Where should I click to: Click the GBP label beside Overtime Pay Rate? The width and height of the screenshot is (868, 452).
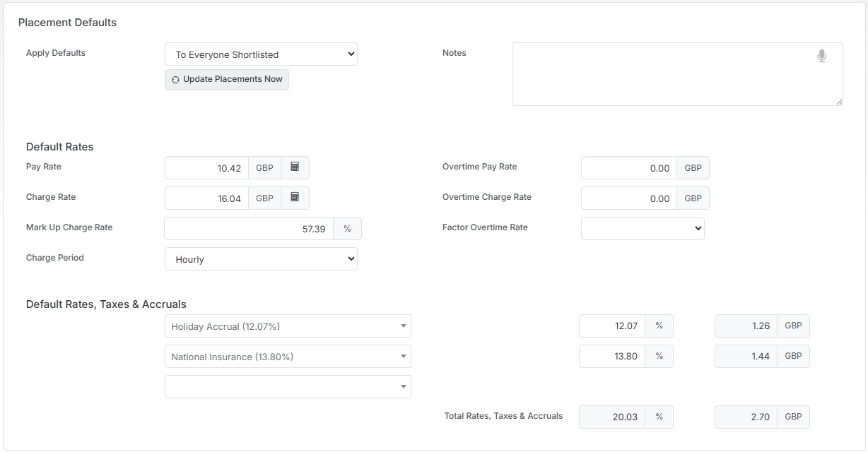pyautogui.click(x=693, y=168)
